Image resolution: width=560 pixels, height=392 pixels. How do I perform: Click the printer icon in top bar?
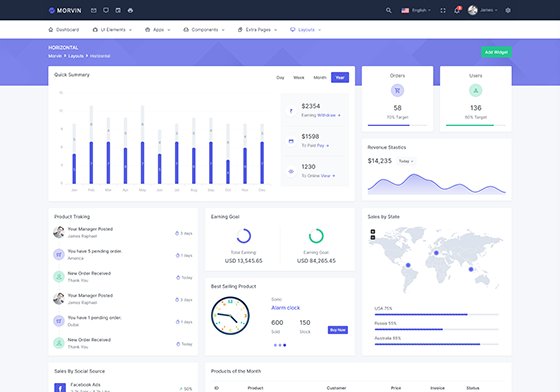[130, 10]
